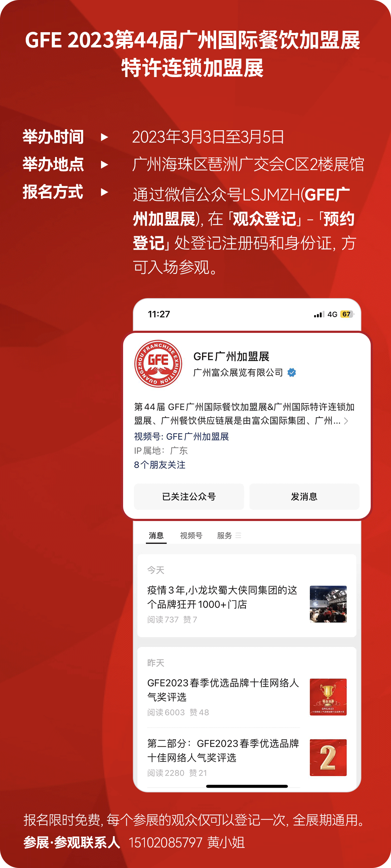Image resolution: width=391 pixels, height=868 pixels.
Task: Expand the account description chevron
Action: coord(346,421)
